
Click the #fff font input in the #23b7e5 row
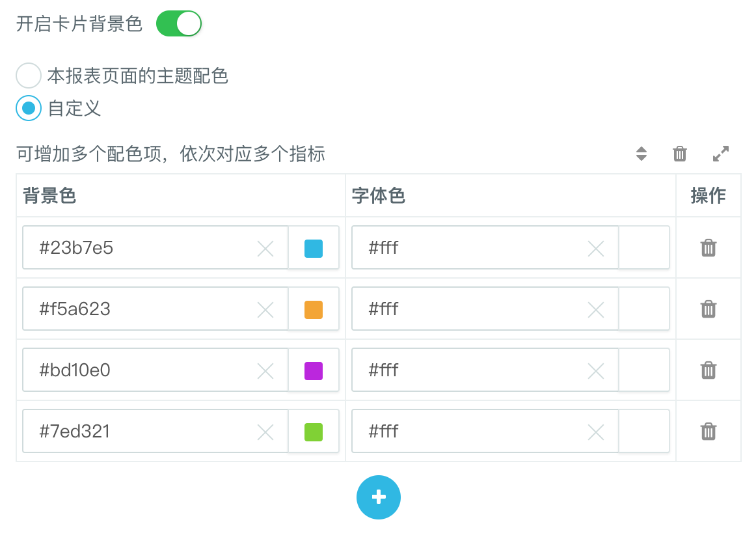coord(485,247)
